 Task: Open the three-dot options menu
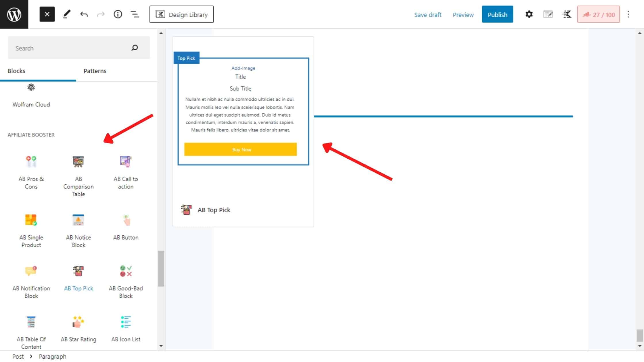click(628, 14)
